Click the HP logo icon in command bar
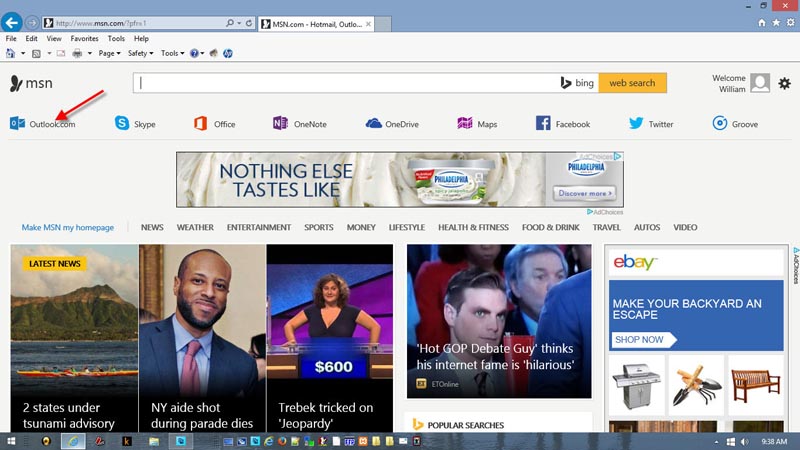Viewport: 800px width, 450px height. 228,53
